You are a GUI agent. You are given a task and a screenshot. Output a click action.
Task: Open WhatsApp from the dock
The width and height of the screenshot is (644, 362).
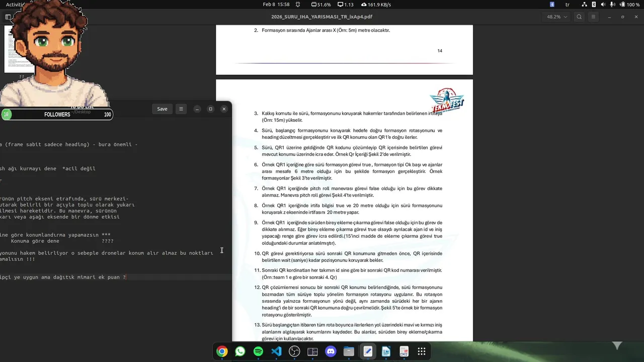click(240, 351)
